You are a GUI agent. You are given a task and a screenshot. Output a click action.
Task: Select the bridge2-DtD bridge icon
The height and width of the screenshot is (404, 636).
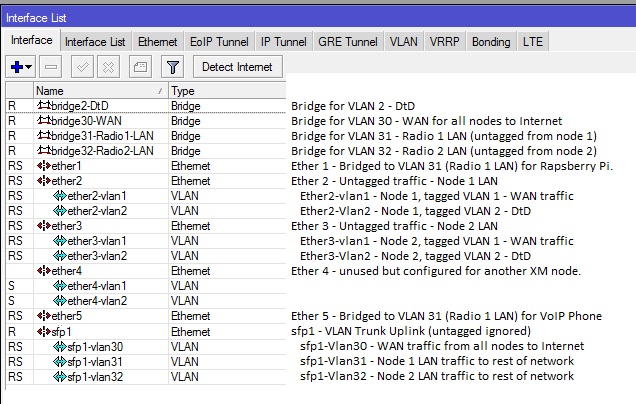(x=43, y=105)
